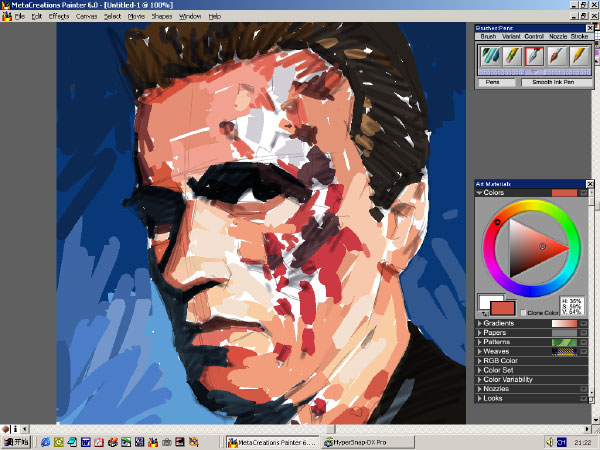Screen dimensions: 600x450
Task: Click MetaCreations Painter taskbar button
Action: pyautogui.click(x=272, y=442)
